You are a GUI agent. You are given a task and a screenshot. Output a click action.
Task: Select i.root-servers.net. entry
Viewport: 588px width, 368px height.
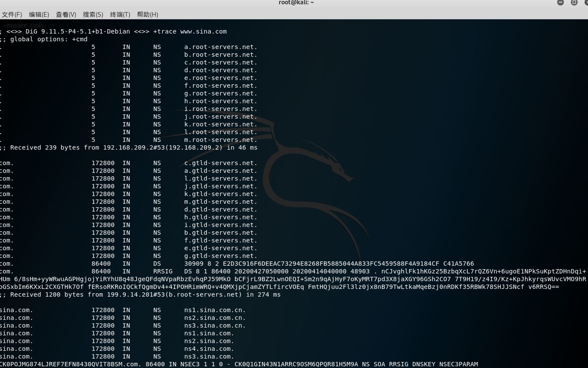pos(221,109)
